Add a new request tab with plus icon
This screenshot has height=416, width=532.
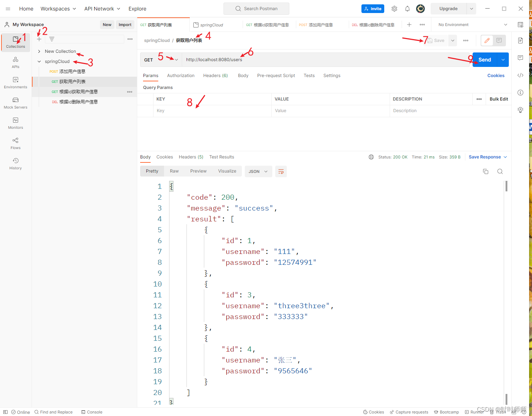coord(409,25)
